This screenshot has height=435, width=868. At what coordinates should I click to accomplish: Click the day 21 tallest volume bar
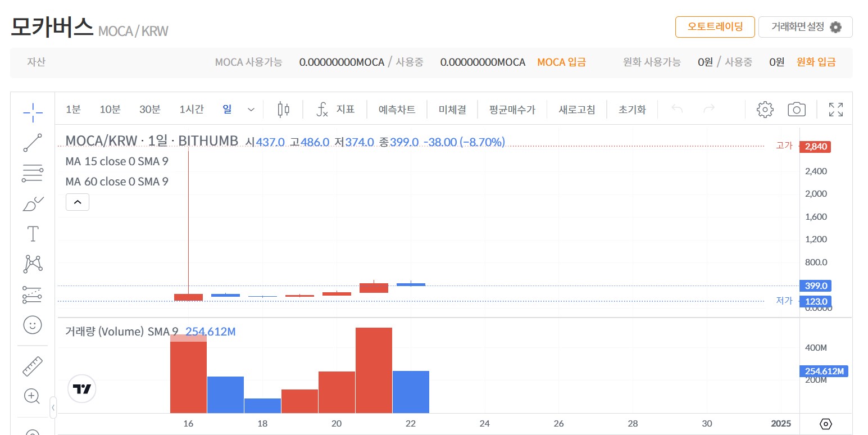point(374,370)
